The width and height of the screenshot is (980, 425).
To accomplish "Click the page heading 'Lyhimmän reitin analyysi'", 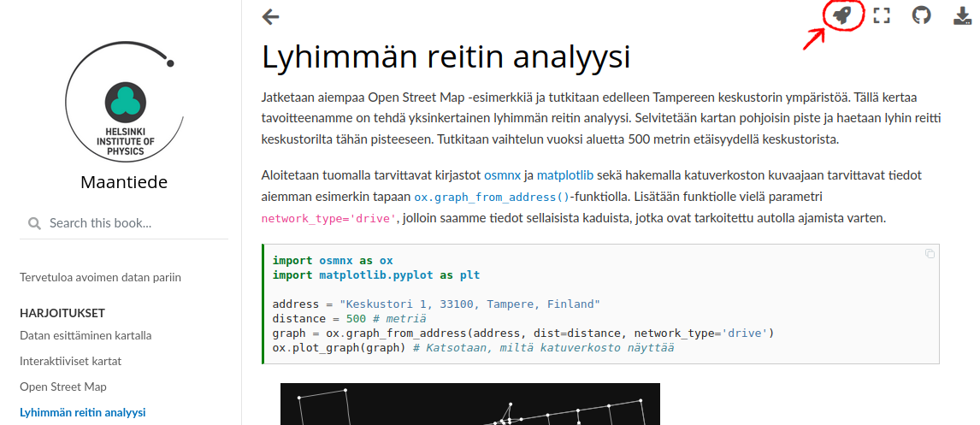I will (446, 57).
